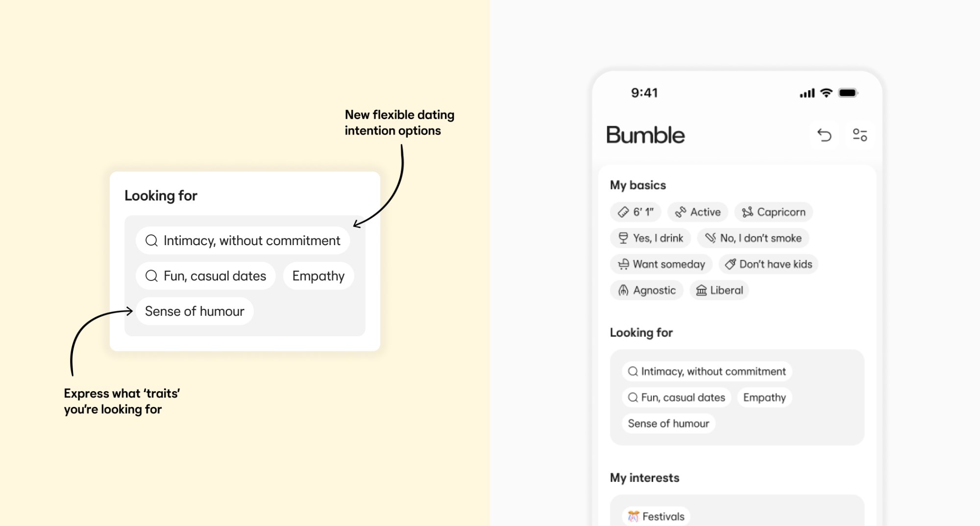Tap the Festivals interest chip
This screenshot has width=980, height=526.
[x=656, y=516]
